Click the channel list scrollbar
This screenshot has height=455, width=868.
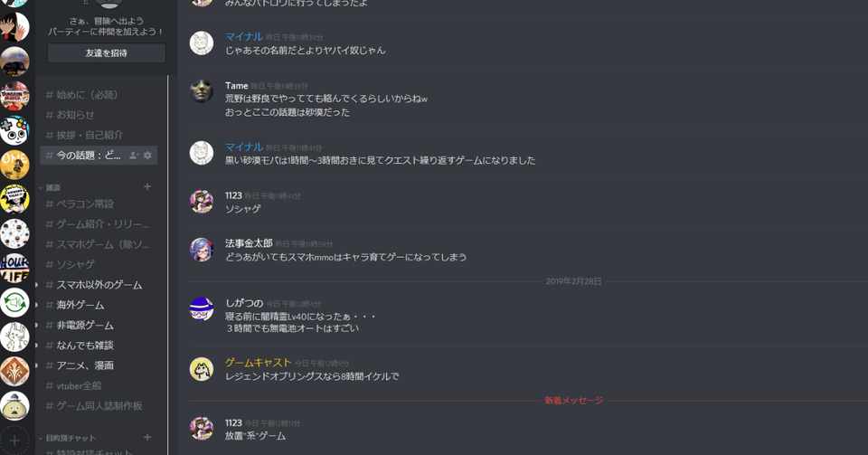click(168, 266)
